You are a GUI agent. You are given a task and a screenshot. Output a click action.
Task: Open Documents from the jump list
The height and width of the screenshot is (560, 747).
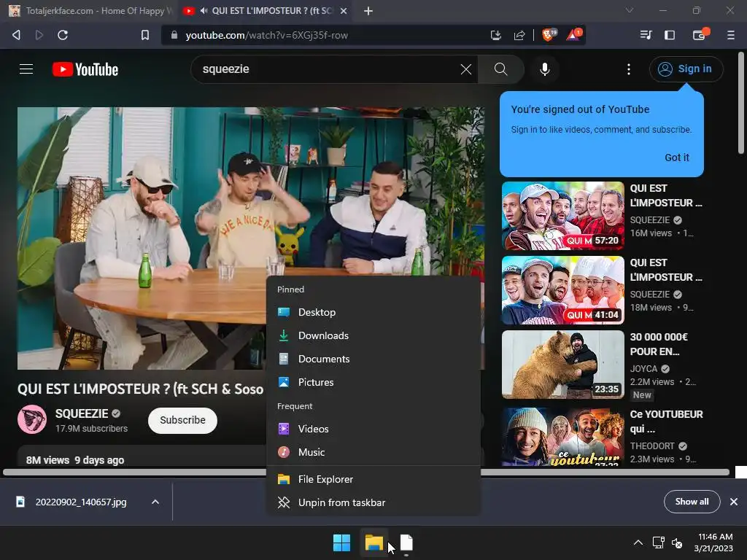pos(373,359)
